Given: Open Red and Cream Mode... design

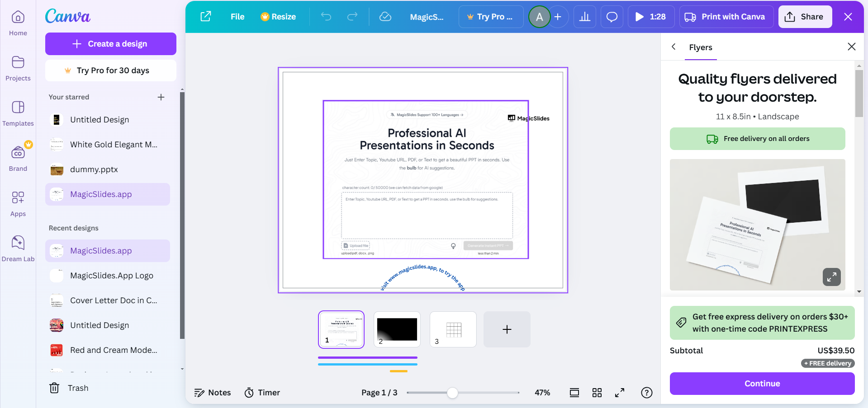Looking at the screenshot, I should [x=108, y=350].
